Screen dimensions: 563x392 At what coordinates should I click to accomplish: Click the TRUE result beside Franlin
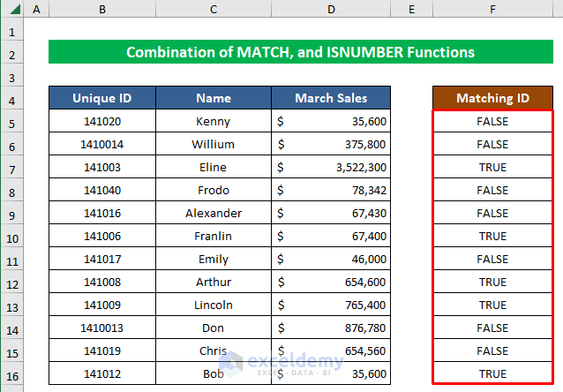492,237
